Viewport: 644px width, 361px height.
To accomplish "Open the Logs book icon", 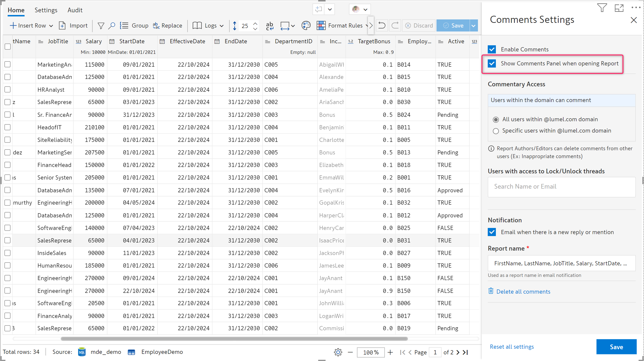I will pos(197,26).
